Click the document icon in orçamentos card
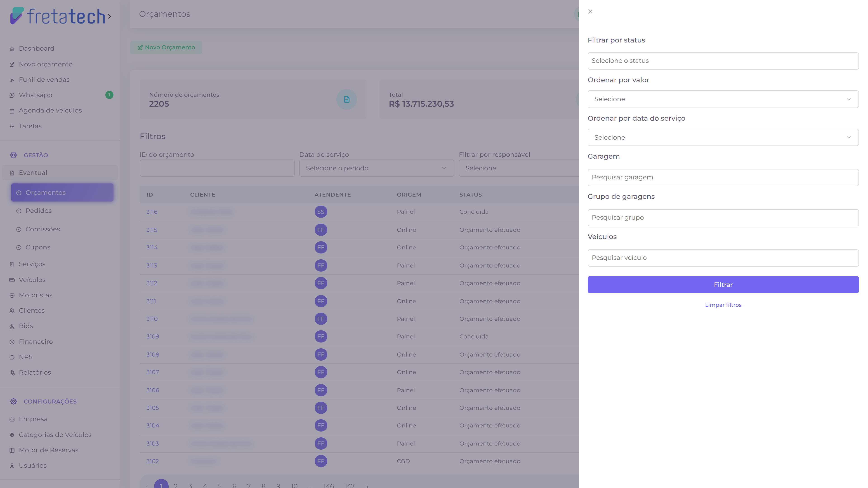This screenshot has width=868, height=488. [x=346, y=99]
